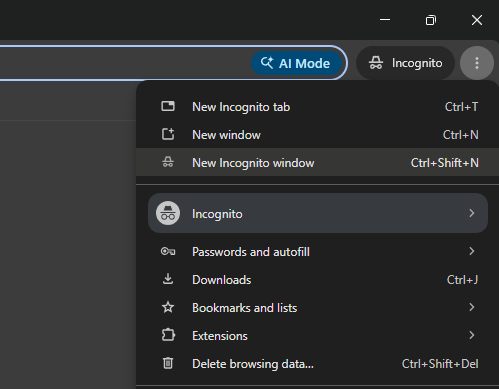
Task: Click the New Incognito tab icon
Action: coord(168,106)
